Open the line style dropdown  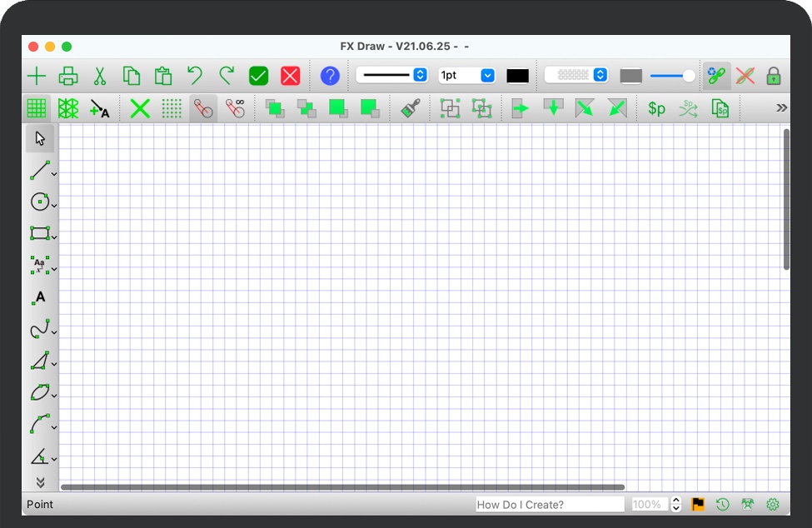click(x=392, y=75)
